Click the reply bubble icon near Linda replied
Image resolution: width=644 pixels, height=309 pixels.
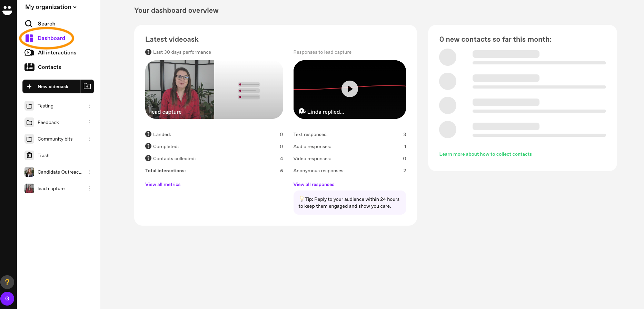tap(302, 111)
